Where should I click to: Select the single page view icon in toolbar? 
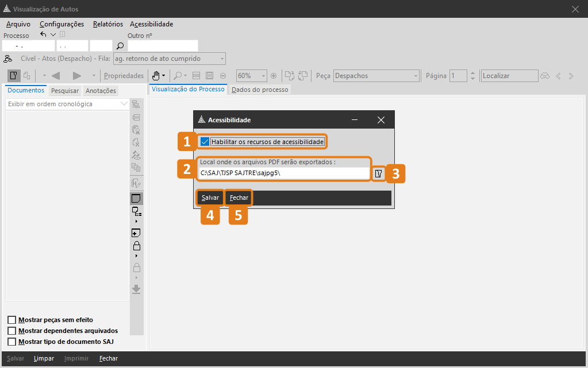(x=13, y=76)
